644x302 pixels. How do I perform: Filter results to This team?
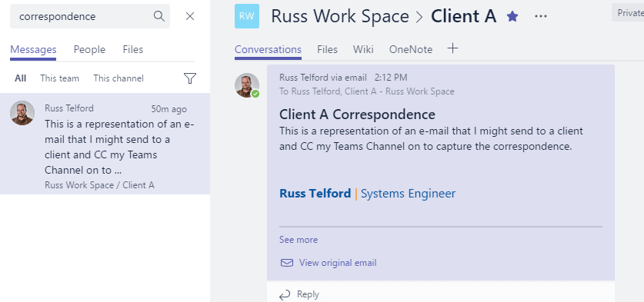(59, 78)
